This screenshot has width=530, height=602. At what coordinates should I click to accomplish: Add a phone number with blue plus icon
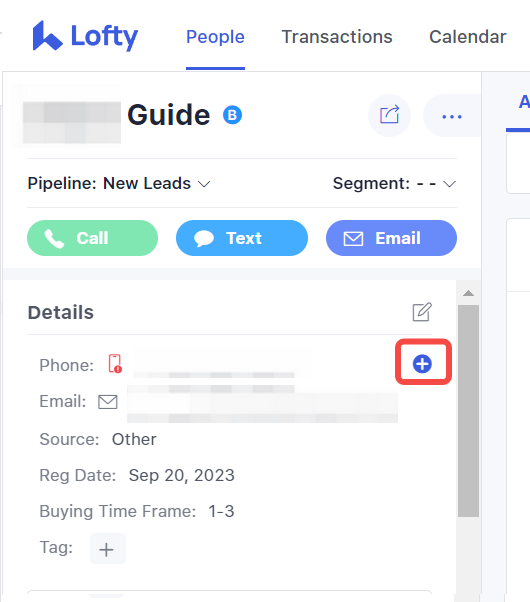pyautogui.click(x=422, y=364)
